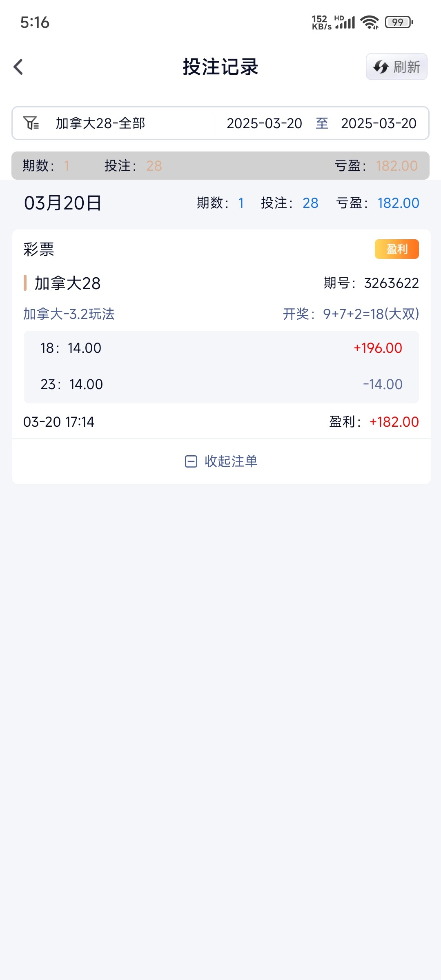The height and width of the screenshot is (980, 441).
Task: Open the 加拿大28-全部 game filter dropdown
Action: [100, 123]
